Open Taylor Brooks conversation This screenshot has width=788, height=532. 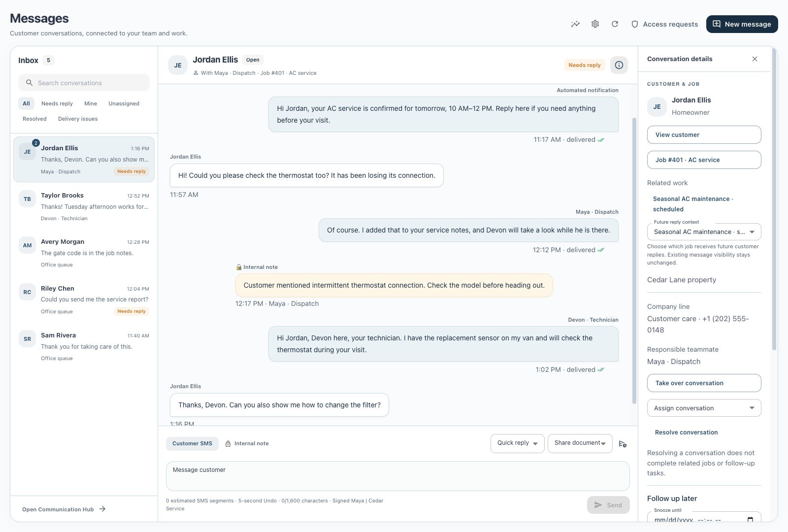tap(84, 206)
